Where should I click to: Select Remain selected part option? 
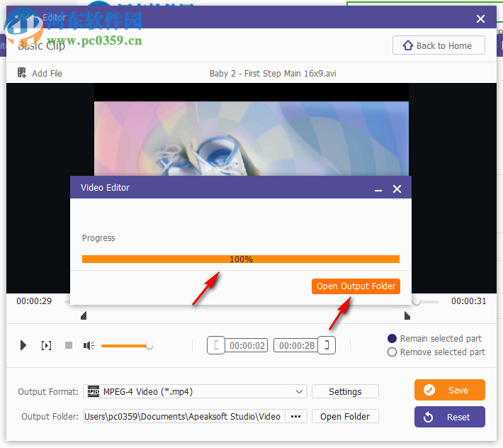[x=435, y=339]
